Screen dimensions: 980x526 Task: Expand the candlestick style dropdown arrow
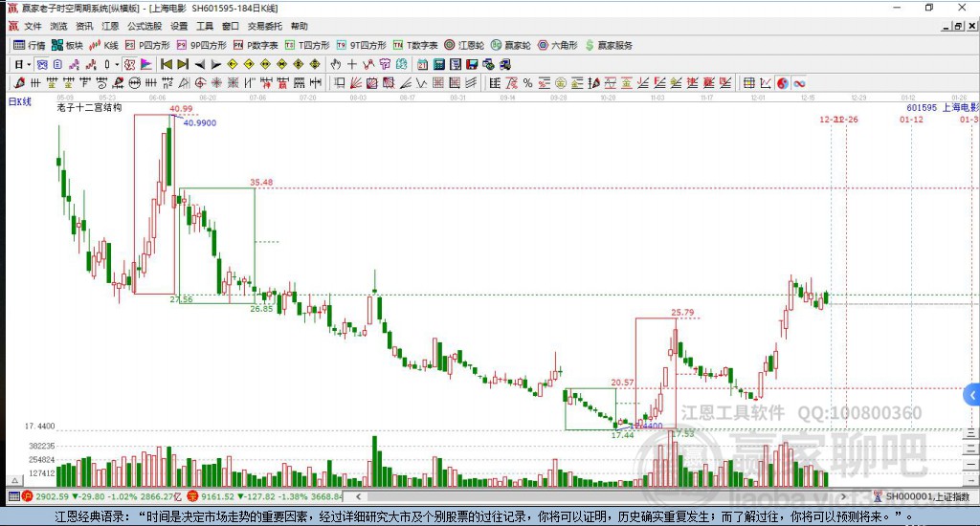(x=117, y=64)
